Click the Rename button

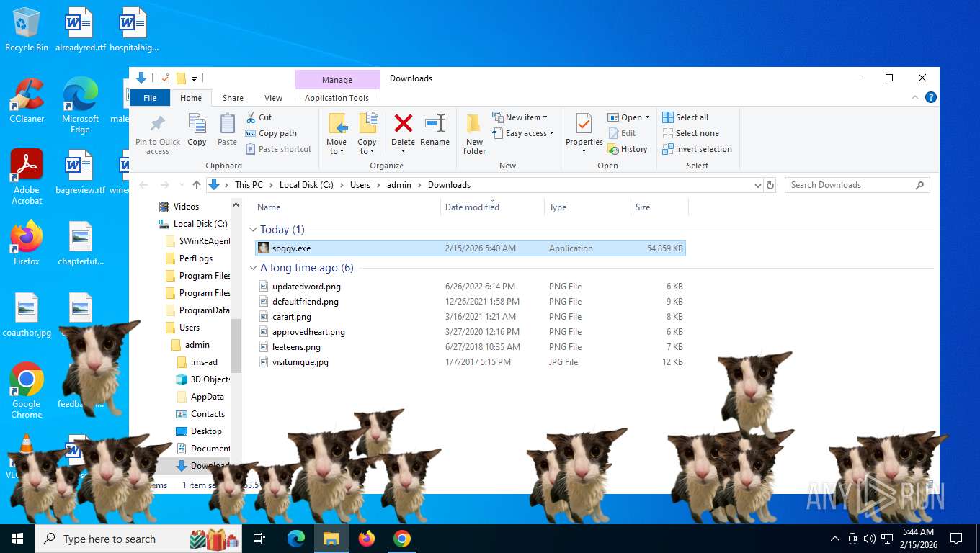[435, 130]
